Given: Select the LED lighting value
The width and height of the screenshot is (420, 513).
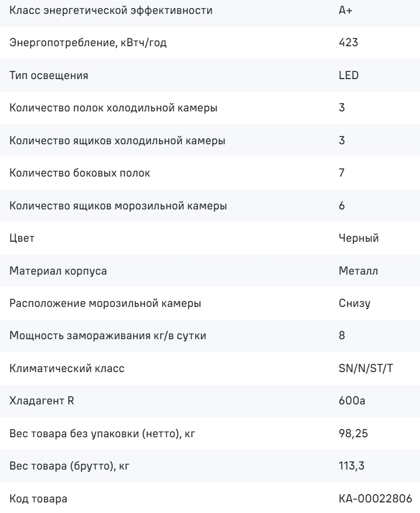Looking at the screenshot, I should pyautogui.click(x=349, y=75).
